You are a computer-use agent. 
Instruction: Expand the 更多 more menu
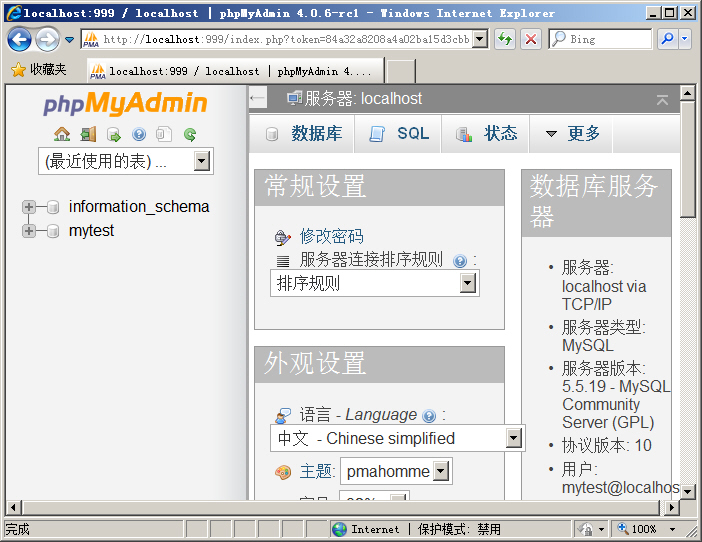point(571,134)
